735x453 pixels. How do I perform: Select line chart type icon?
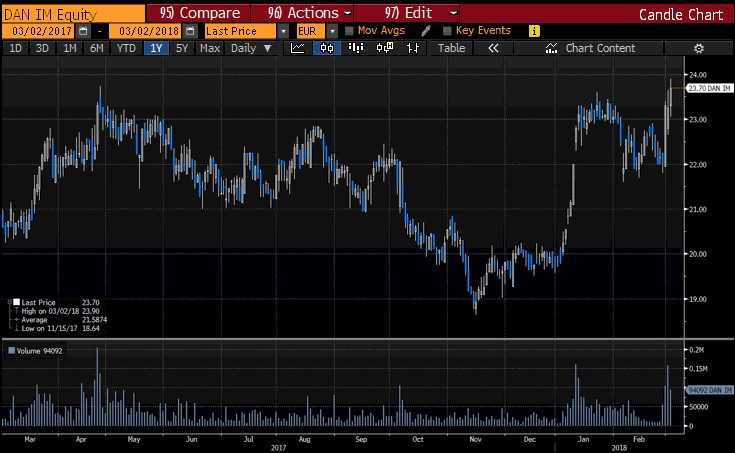click(x=298, y=48)
